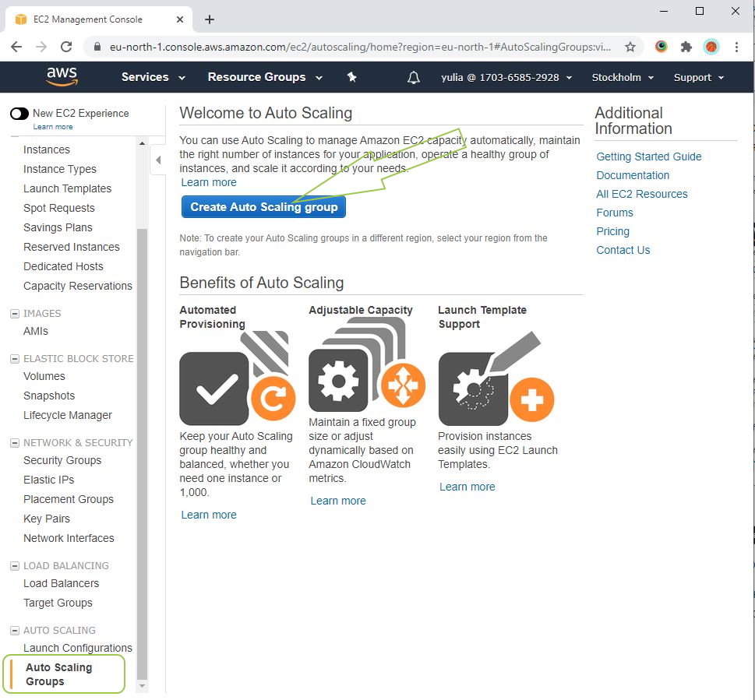Select Auto Scaling Groups in sidebar
Screen dimensions: 755x700
[58, 674]
